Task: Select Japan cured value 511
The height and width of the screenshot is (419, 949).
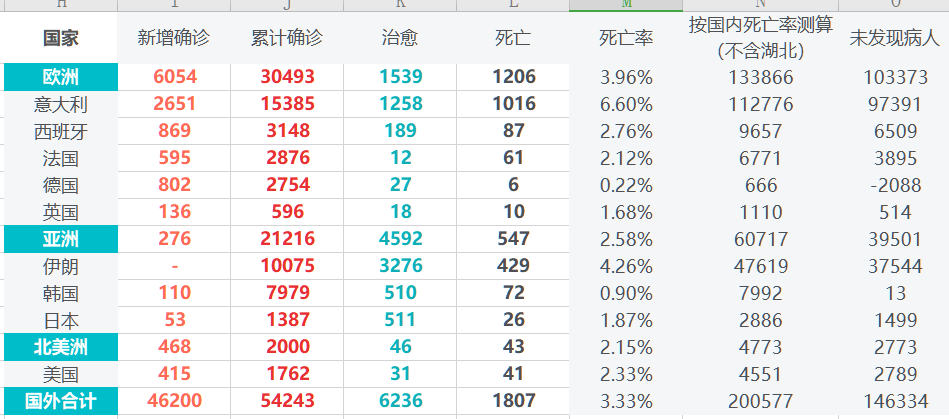Action: pos(400,320)
